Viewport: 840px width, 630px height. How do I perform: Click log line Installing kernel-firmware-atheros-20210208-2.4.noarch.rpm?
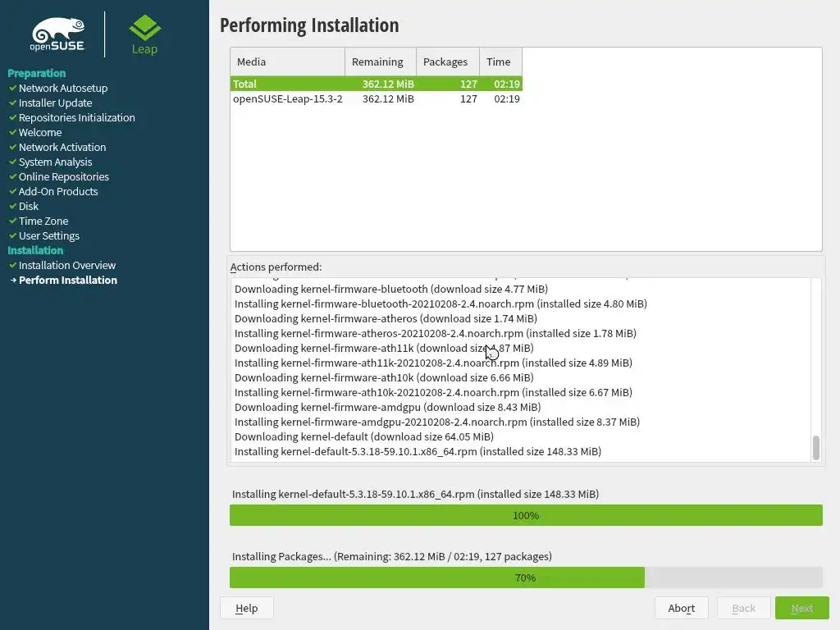[x=436, y=333]
